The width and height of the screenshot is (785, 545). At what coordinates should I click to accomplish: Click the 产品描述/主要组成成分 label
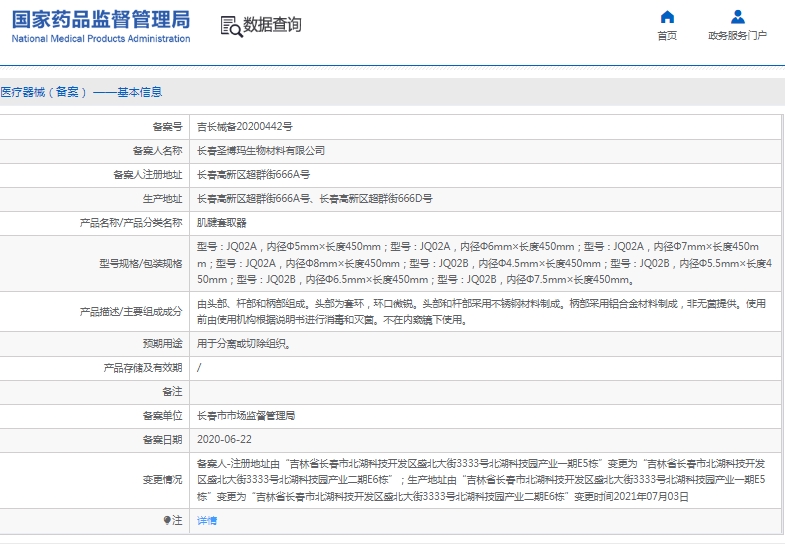point(131,312)
